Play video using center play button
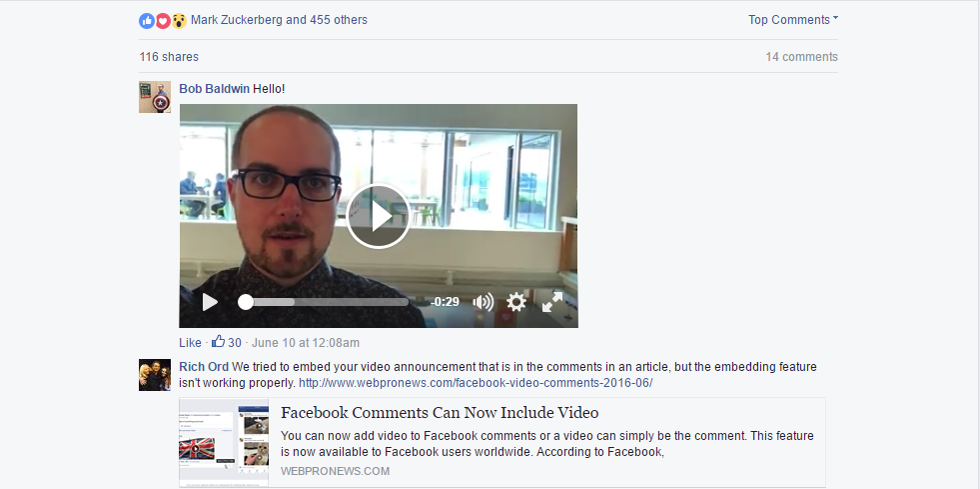Screen dimensions: 980x489 click(x=379, y=216)
